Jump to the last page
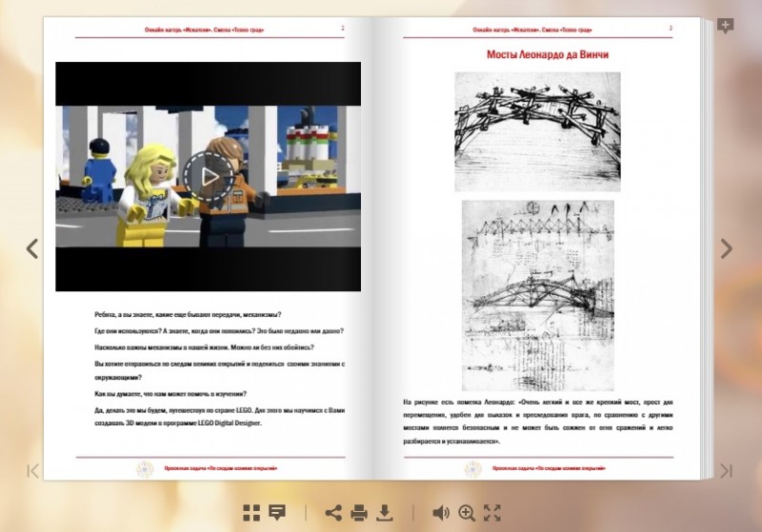Viewport: 762px width, 532px height. (x=726, y=470)
